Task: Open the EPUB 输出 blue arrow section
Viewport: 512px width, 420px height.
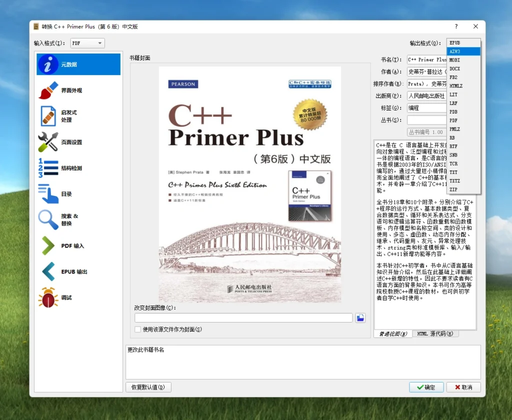Action: [x=48, y=271]
